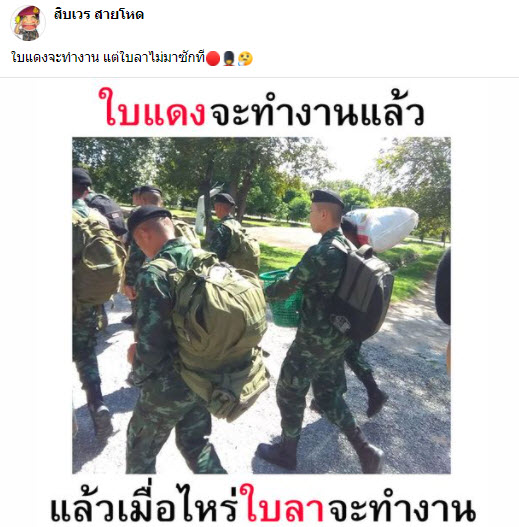Open the สิบเวร สายโหด profile avatar
The width and height of the screenshot is (519, 527).
click(x=28, y=23)
